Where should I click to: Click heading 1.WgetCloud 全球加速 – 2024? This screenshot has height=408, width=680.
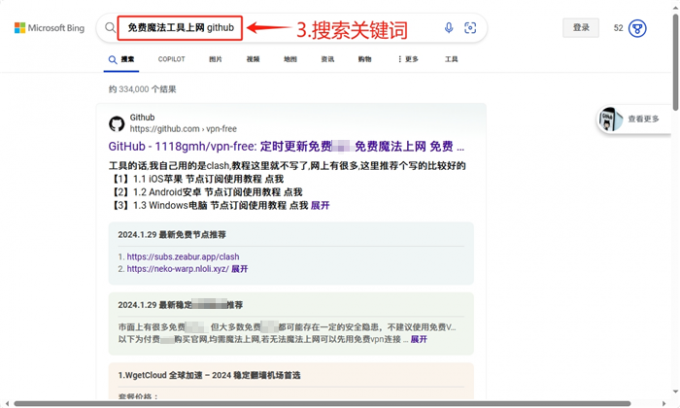pyautogui.click(x=209, y=375)
